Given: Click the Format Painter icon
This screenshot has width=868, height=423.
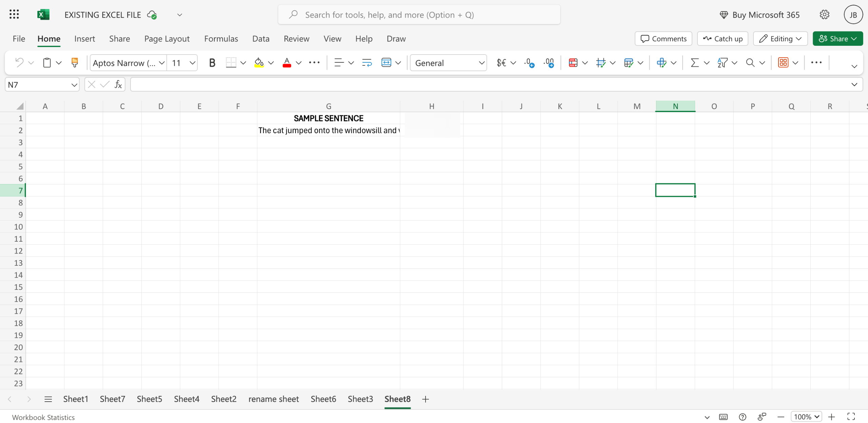Looking at the screenshot, I should pos(75,63).
